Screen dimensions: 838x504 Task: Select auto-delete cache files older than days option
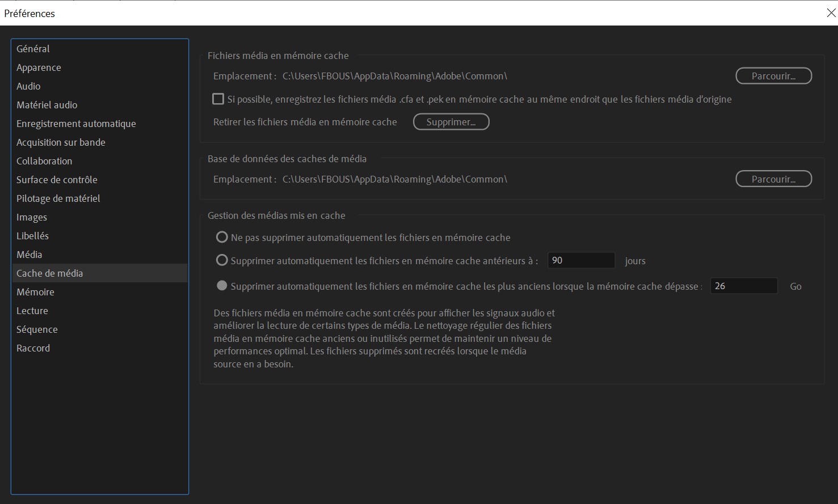coord(222,260)
